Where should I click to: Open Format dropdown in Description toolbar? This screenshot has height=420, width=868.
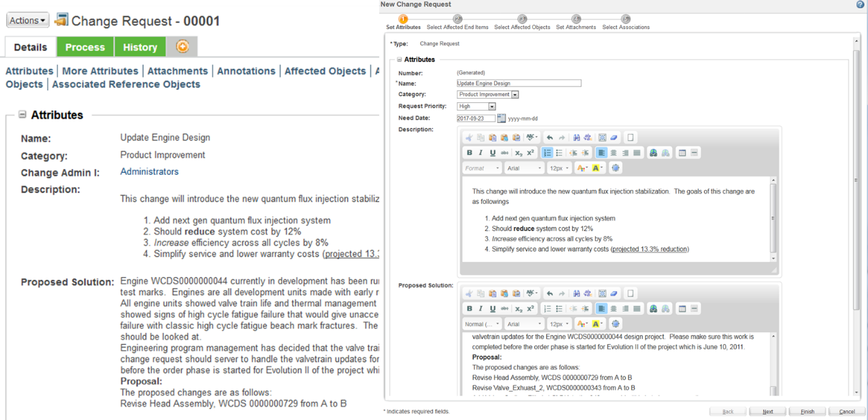(482, 168)
